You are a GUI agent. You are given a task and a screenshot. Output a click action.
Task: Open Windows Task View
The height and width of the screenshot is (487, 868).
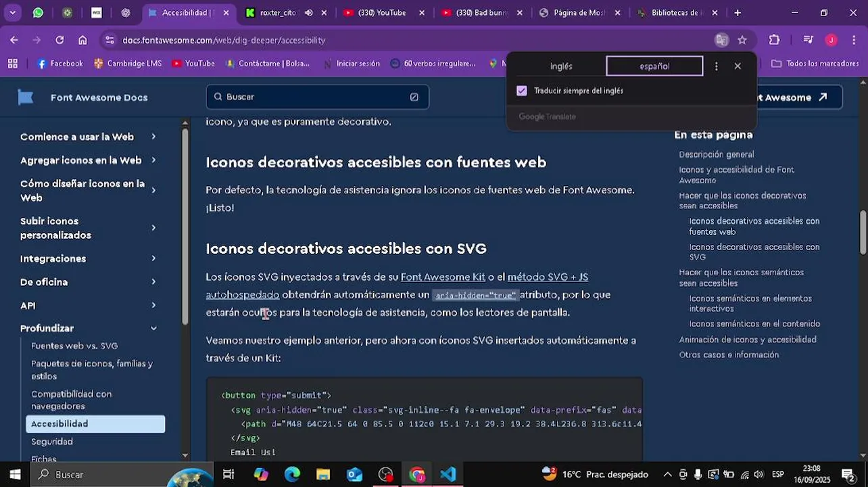pyautogui.click(x=228, y=474)
